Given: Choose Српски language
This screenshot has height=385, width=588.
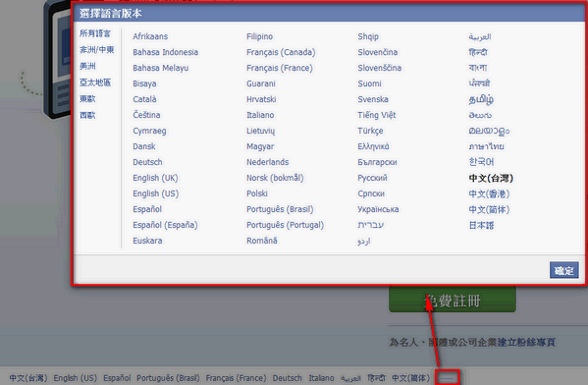Looking at the screenshot, I should pyautogui.click(x=371, y=193).
